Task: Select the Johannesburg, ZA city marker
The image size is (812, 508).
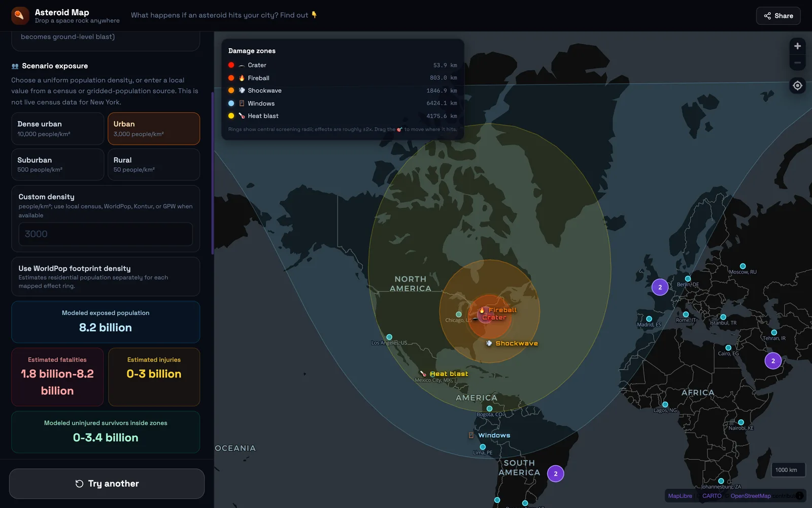Action: point(721,481)
